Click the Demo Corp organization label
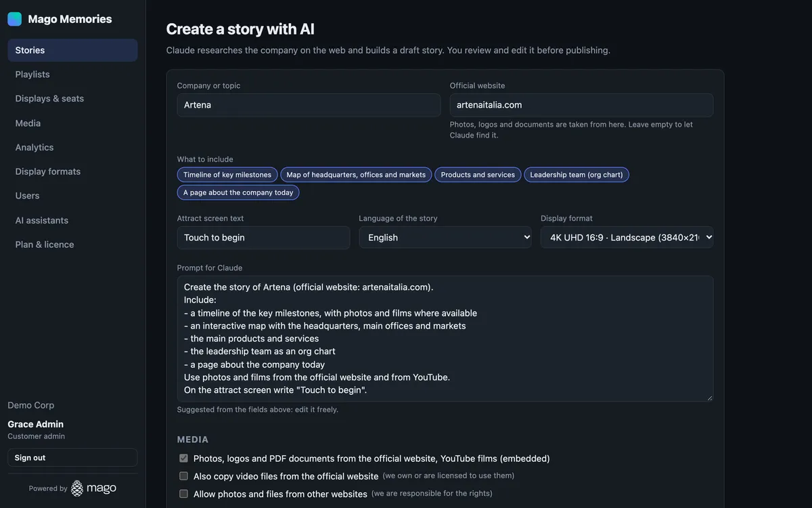This screenshot has height=508, width=812. tap(30, 405)
